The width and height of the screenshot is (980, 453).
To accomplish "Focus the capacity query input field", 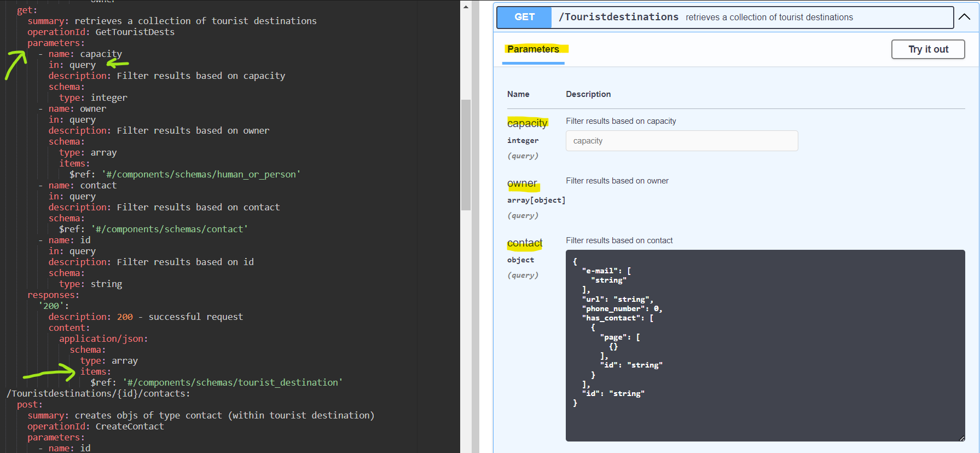I will (x=681, y=141).
